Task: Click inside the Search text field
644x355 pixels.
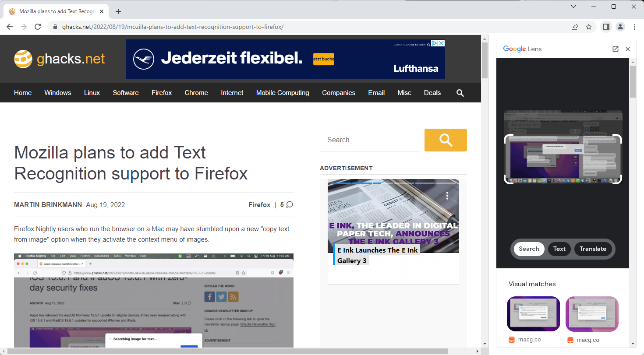Action: tap(370, 140)
